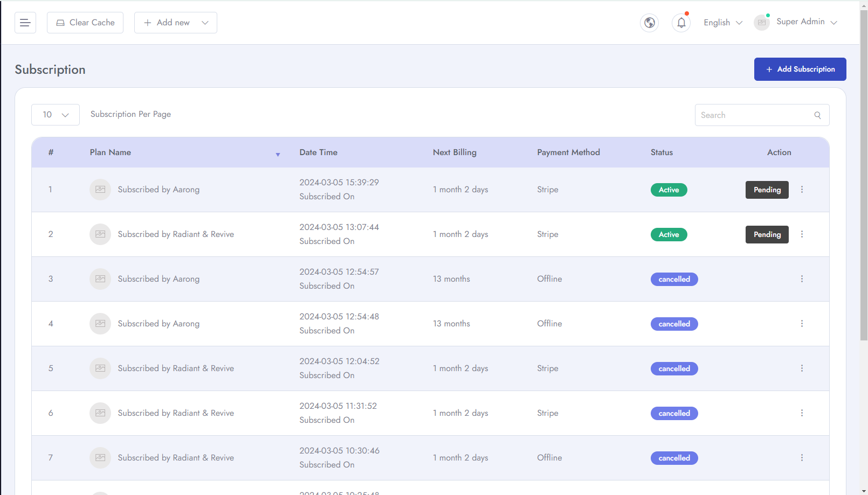Click 'Stripe' payment method in row 5
868x495 pixels.
click(547, 368)
